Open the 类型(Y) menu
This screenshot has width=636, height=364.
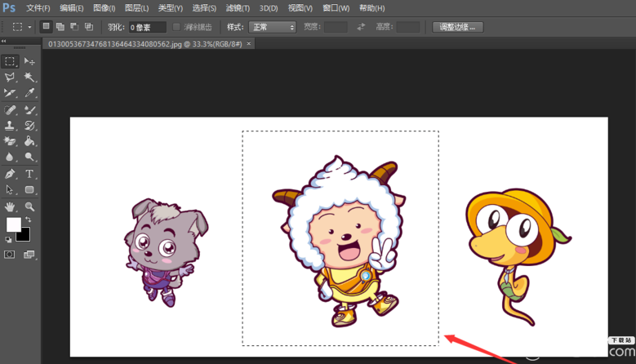[x=171, y=8]
